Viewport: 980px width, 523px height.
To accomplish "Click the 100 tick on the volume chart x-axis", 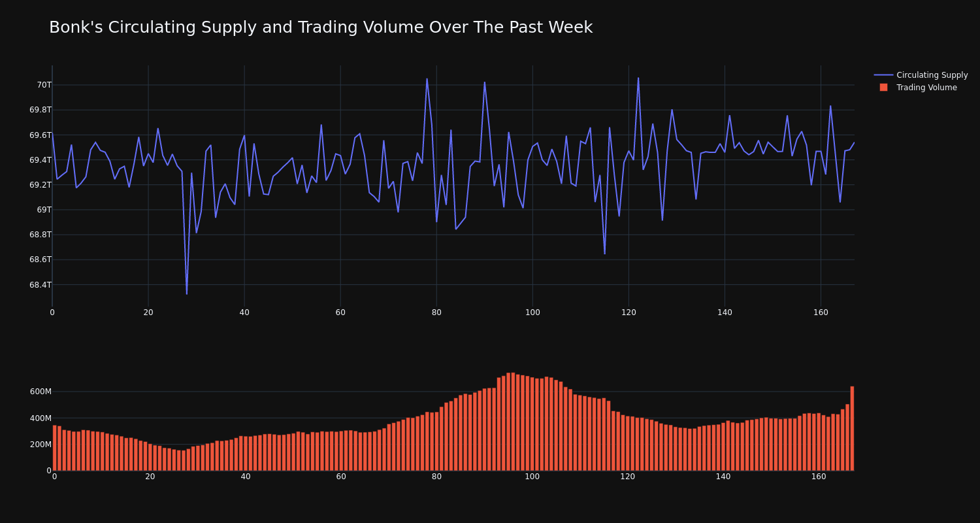I will coord(532,477).
